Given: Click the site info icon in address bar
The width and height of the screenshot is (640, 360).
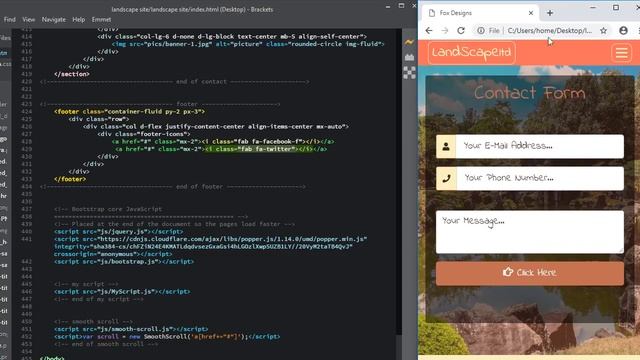Looking at the screenshot, I should click(x=481, y=31).
